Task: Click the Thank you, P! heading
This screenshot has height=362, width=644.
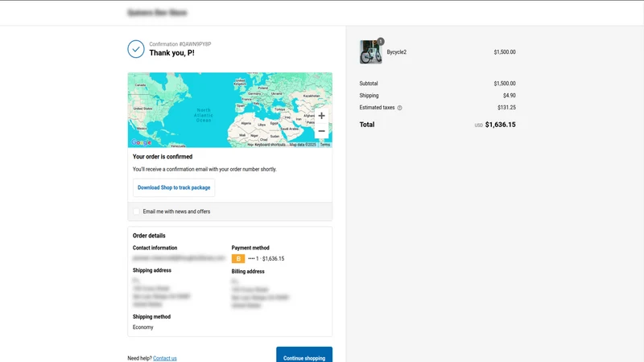Action: pyautogui.click(x=172, y=53)
